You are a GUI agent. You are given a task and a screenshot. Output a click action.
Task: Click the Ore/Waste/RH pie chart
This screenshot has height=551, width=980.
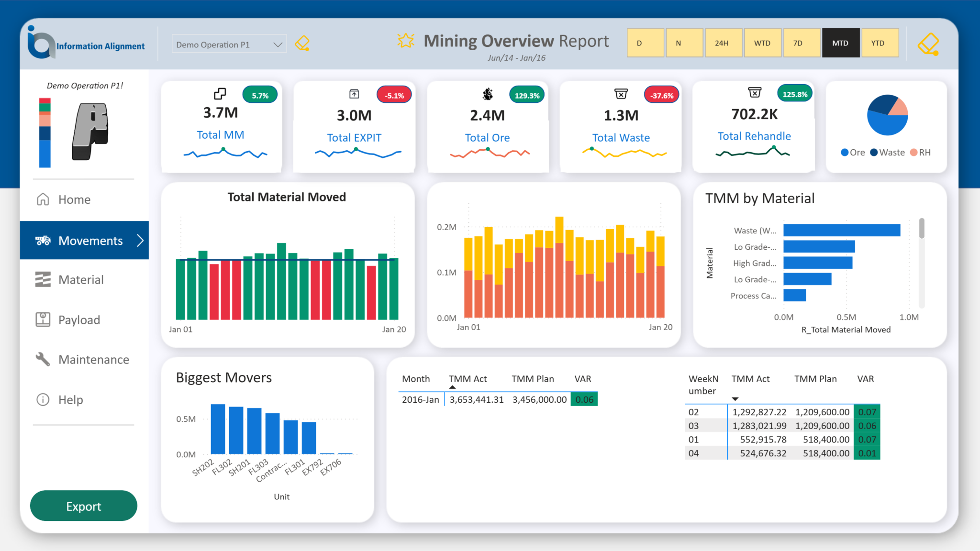[x=887, y=115]
